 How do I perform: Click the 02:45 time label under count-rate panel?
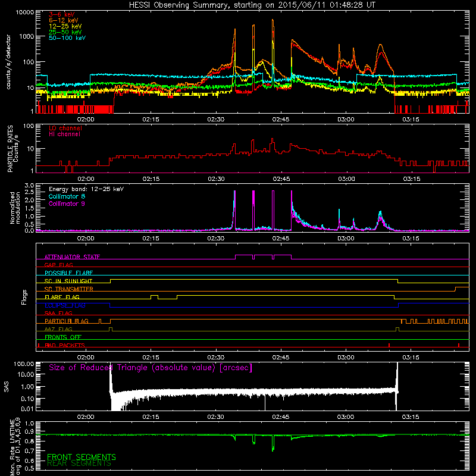tap(281, 120)
